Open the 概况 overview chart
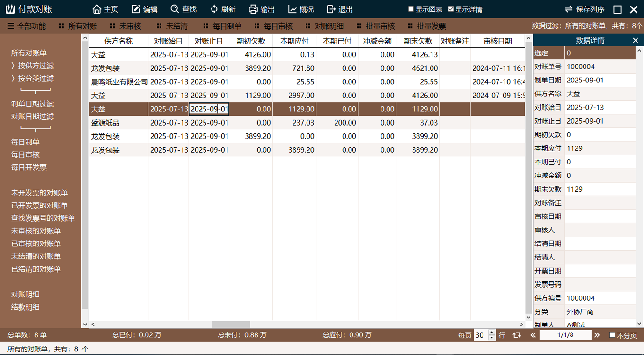This screenshot has width=644, height=355. click(293, 9)
